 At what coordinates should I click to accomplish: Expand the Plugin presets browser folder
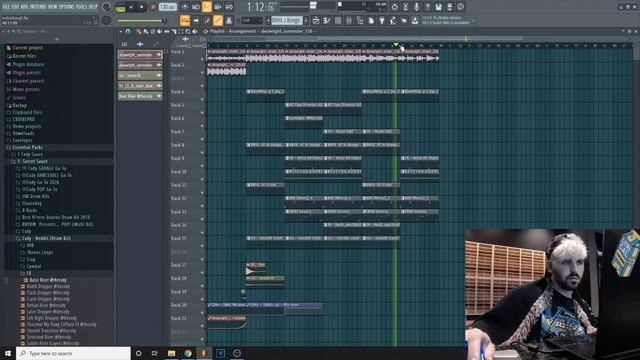pyautogui.click(x=27, y=73)
